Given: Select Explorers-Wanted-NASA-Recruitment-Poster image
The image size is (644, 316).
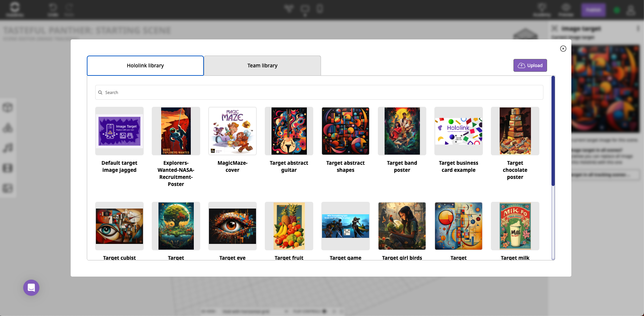Looking at the screenshot, I should pos(176,131).
